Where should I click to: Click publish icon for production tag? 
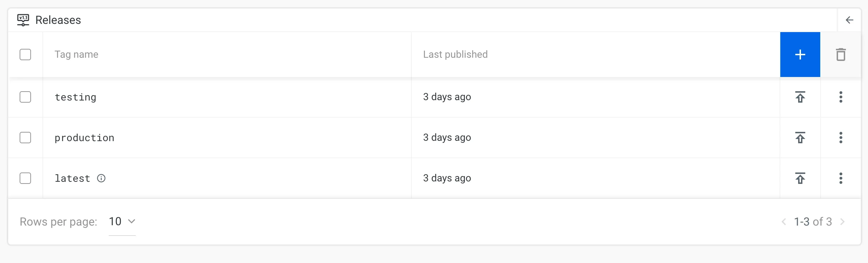pos(800,138)
